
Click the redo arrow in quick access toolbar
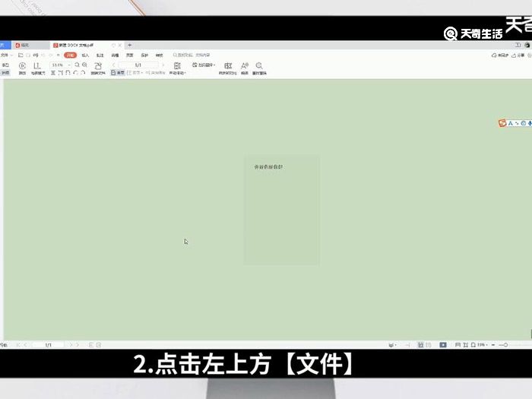coord(51,55)
